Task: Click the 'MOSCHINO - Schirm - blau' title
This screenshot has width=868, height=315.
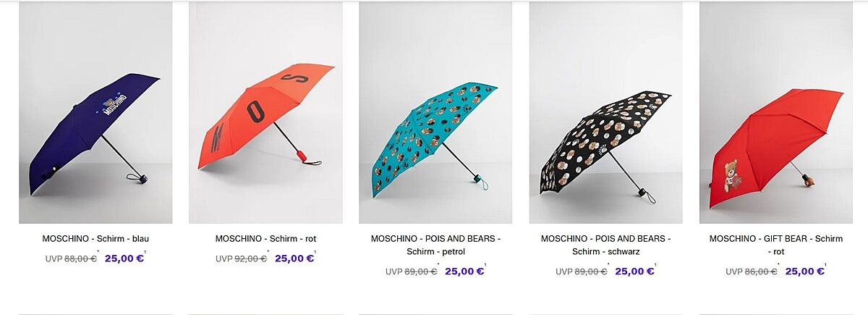Action: pyautogui.click(x=95, y=238)
